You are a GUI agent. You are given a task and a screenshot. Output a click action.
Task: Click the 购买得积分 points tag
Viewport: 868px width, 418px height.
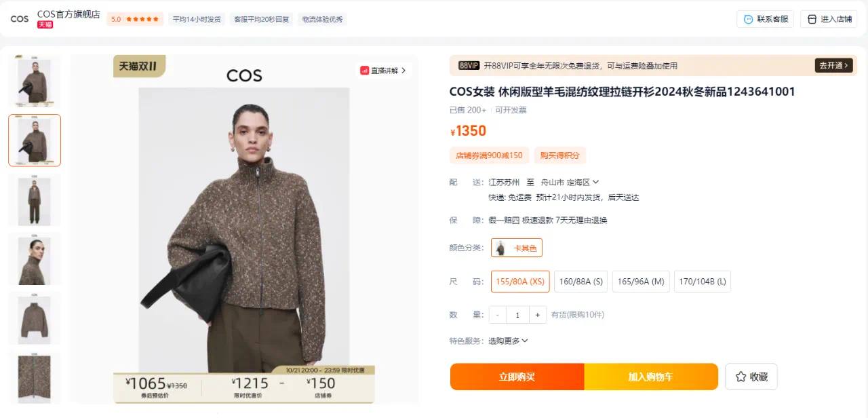click(560, 155)
